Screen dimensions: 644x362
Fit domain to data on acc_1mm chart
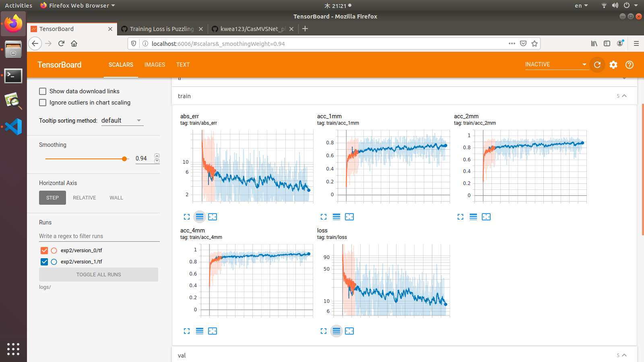coord(349,217)
